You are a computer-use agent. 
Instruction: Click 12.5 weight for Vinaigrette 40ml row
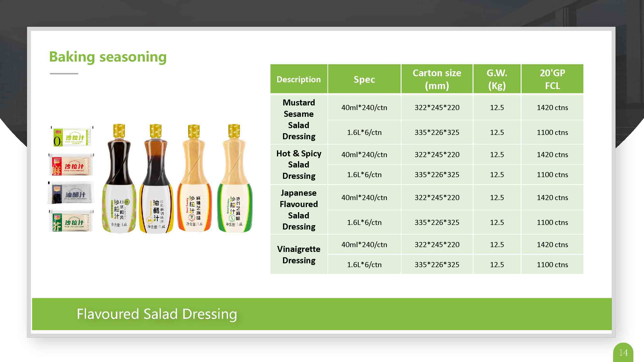(x=497, y=244)
